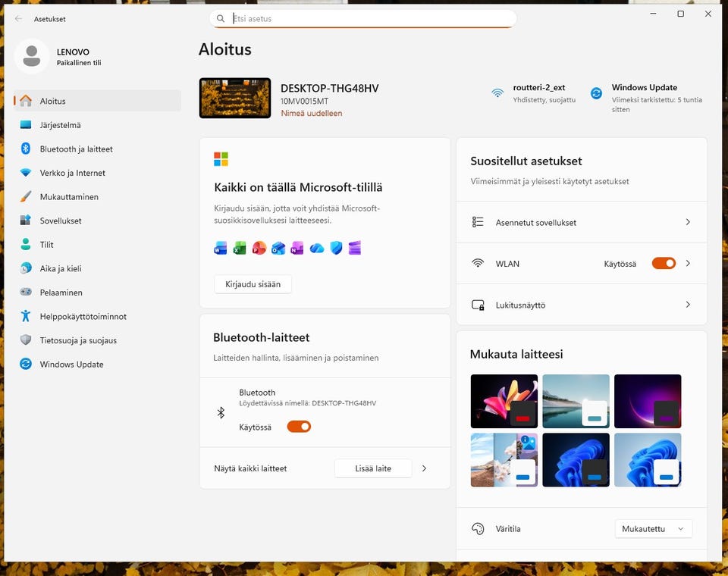Click the Windows Update icon in the sidebar
The width and height of the screenshot is (728, 576).
coord(26,364)
